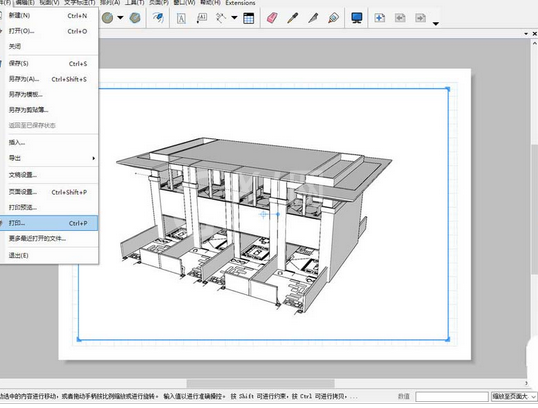The height and width of the screenshot is (408, 538).
Task: Select the Join glue tool
Action: pyautogui.click(x=333, y=18)
